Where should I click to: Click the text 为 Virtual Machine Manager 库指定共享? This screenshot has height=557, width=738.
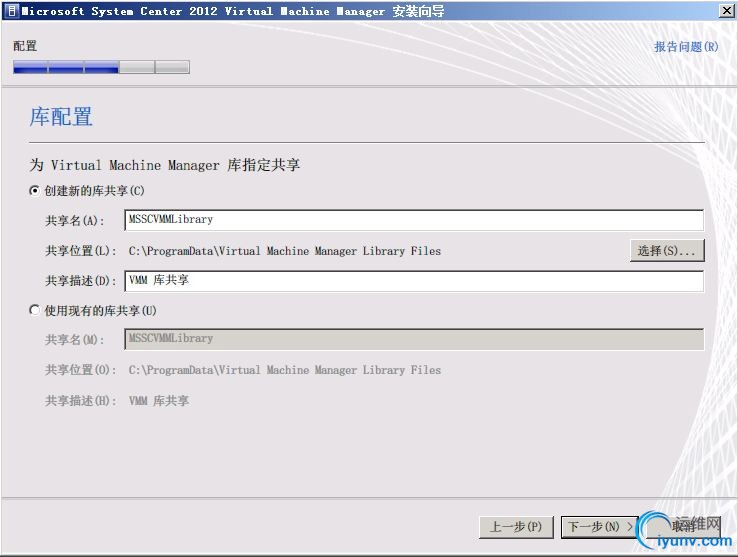coord(165,165)
